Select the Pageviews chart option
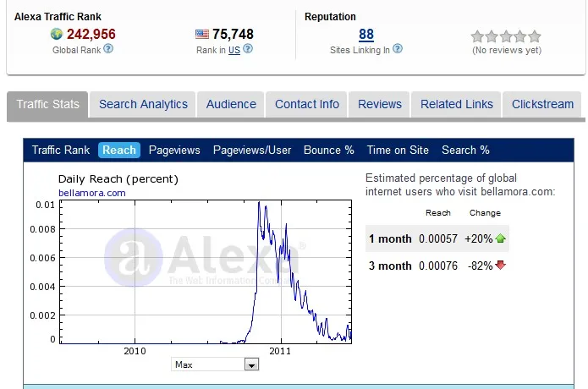This screenshot has height=389, width=588. [x=174, y=150]
